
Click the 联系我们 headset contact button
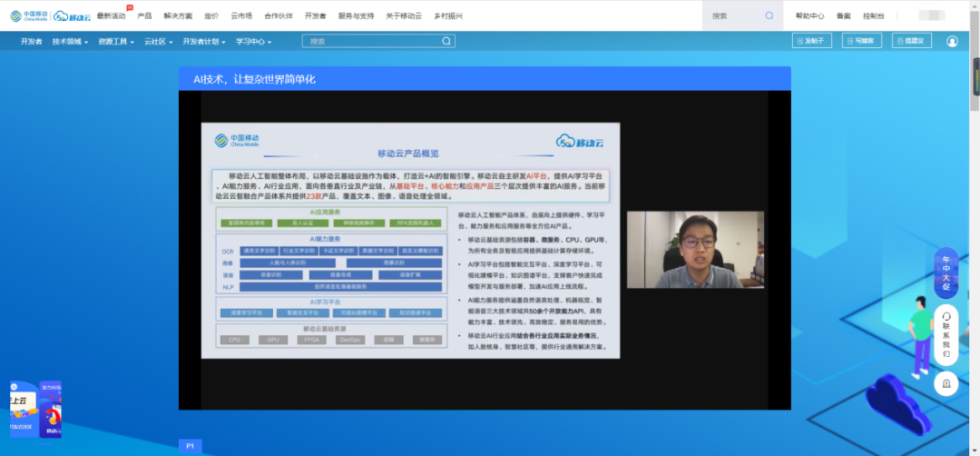[946, 335]
